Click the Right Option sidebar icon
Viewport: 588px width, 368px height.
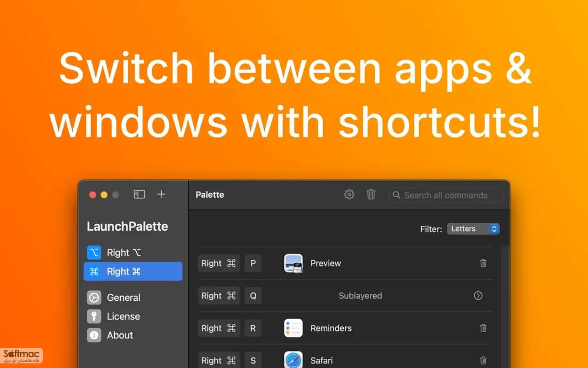94,253
